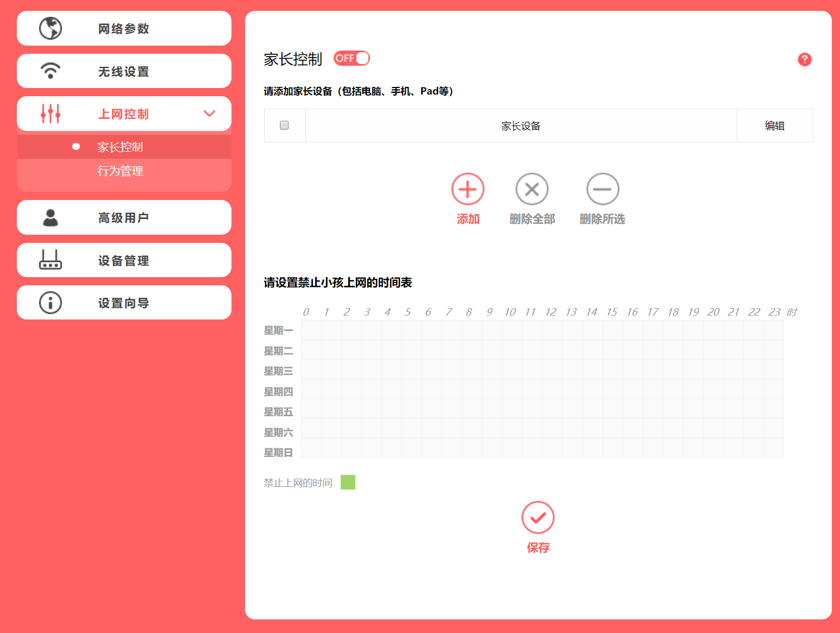
Task: Open the 设备管理 menu
Action: point(124,260)
